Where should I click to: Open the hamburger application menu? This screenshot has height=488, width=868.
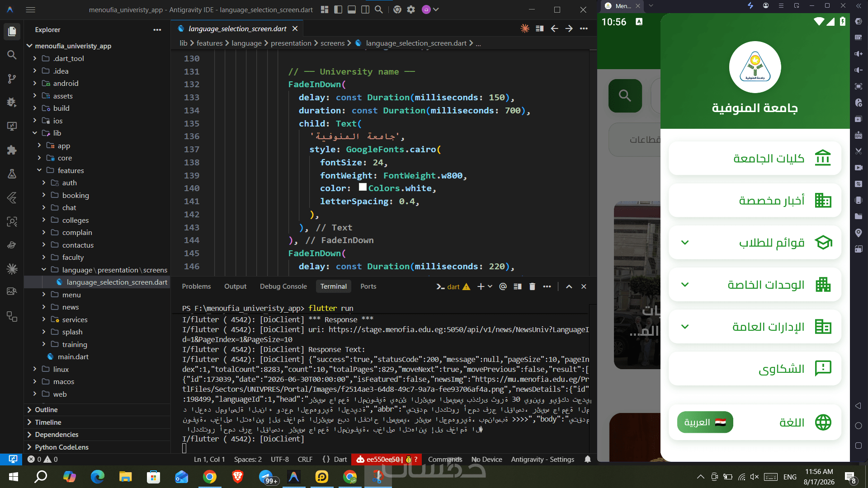(30, 9)
